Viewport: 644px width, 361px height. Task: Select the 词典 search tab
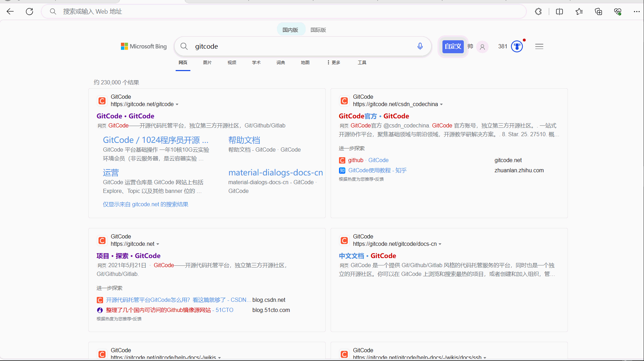[x=281, y=62]
